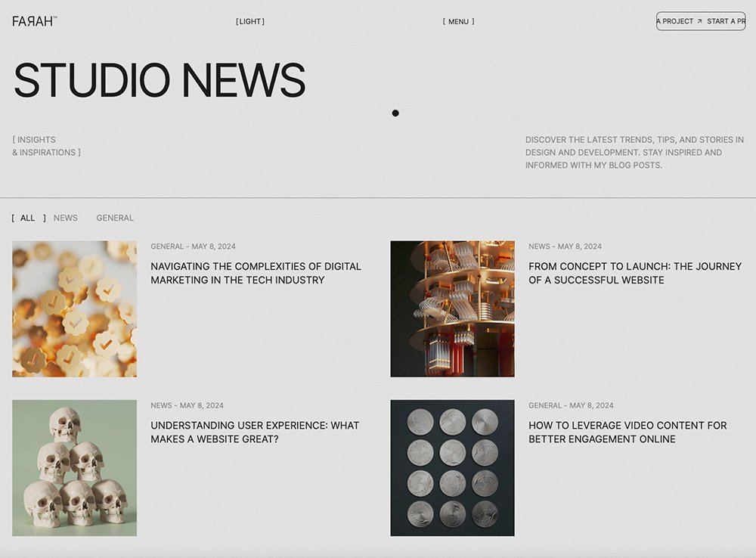Open the Leverage Video Content article title
The height and width of the screenshot is (558, 756).
[x=627, y=432]
